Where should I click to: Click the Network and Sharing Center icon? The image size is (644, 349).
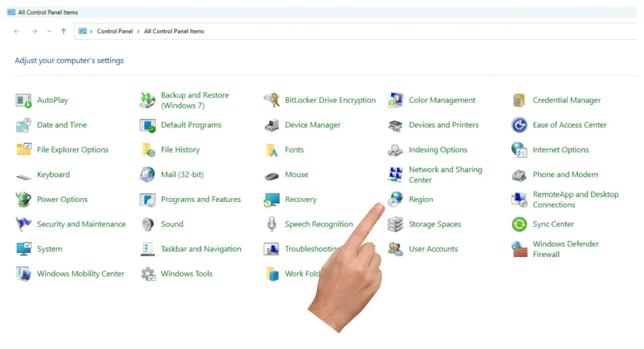click(396, 175)
